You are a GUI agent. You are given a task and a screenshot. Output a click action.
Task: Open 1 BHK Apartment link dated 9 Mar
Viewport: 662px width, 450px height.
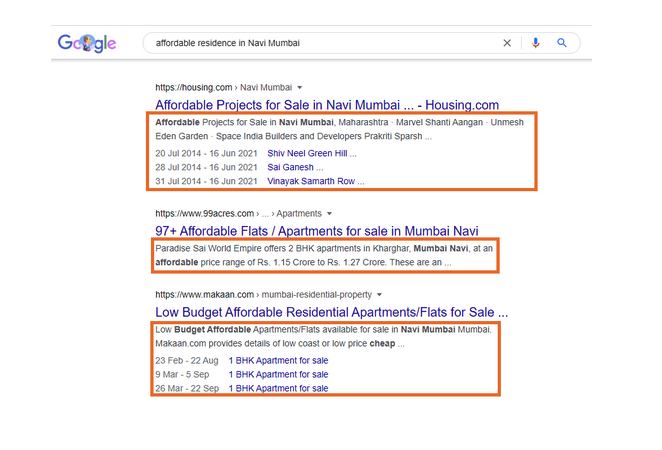click(x=278, y=374)
